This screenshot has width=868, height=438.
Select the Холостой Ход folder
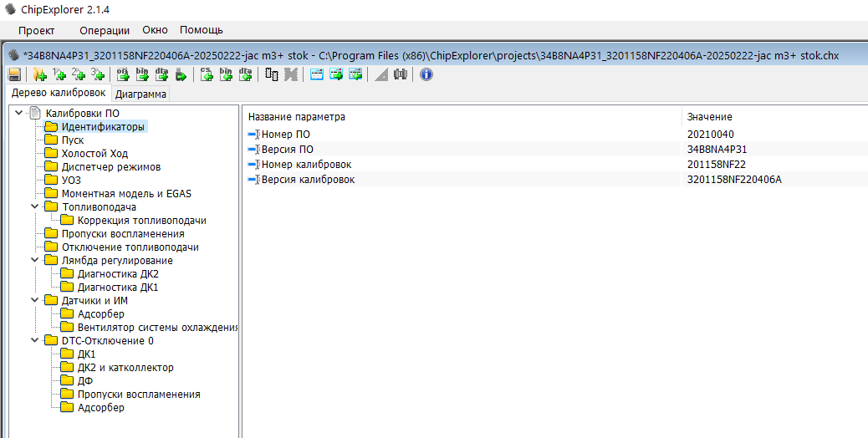[x=94, y=153]
